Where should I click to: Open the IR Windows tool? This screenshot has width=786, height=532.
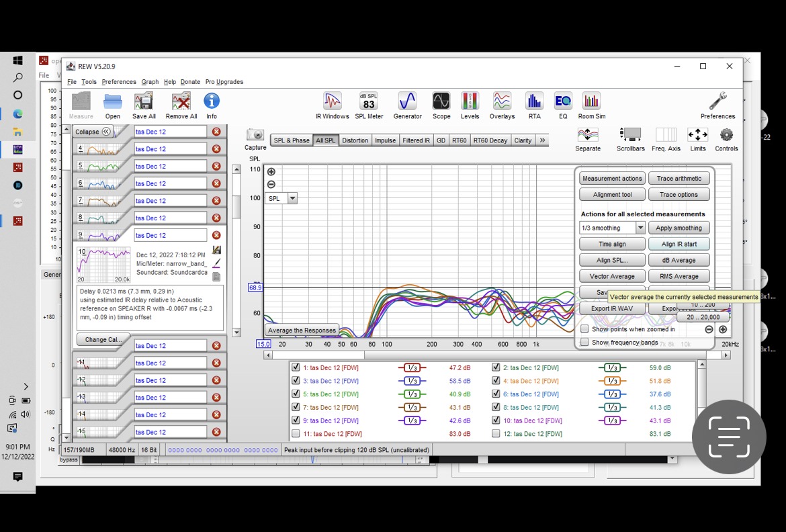(x=332, y=105)
